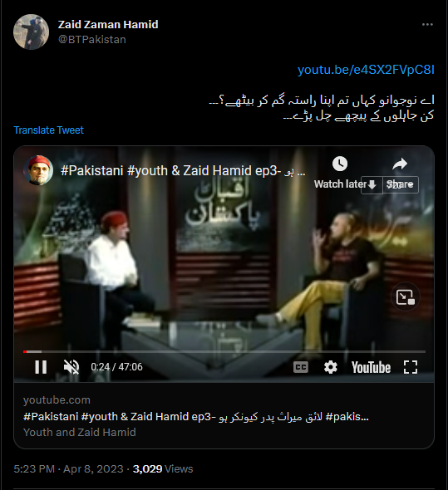Click Translate Tweet

coord(49,130)
